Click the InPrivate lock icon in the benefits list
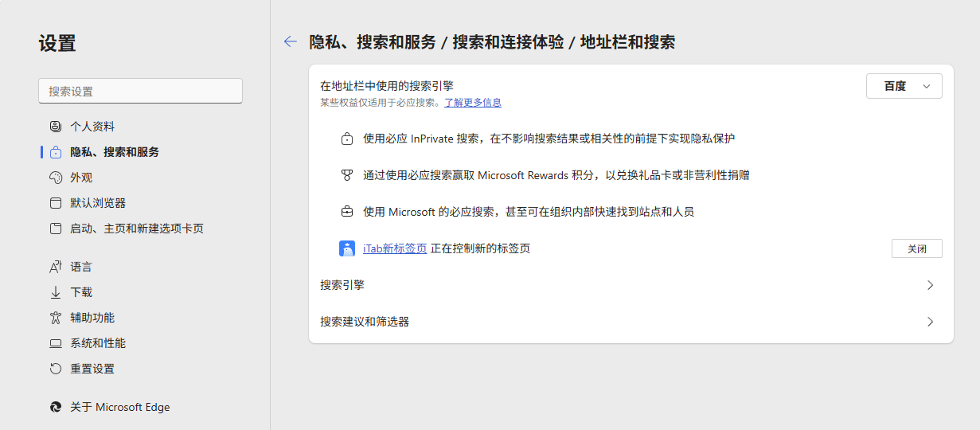The image size is (980, 430). click(x=347, y=139)
